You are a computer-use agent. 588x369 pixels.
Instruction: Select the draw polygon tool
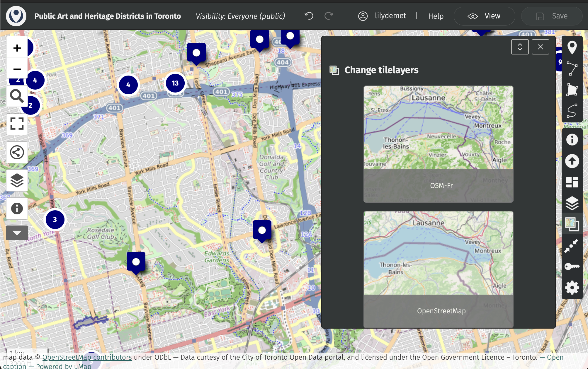(x=572, y=90)
